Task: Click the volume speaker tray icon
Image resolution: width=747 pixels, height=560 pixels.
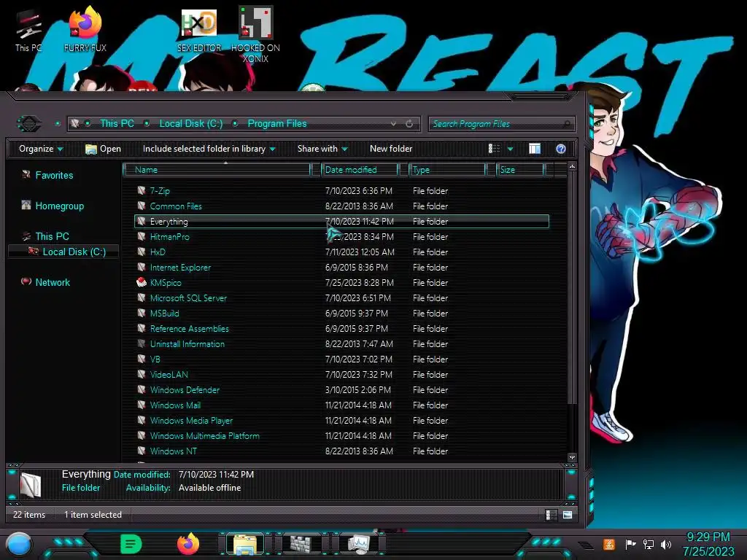Action: (665, 544)
